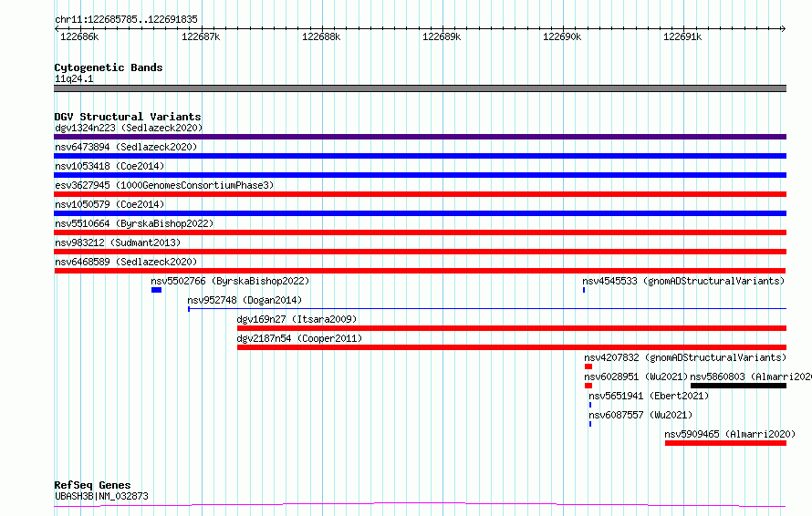Click the red bar under dgv2187n54

[x=512, y=347]
